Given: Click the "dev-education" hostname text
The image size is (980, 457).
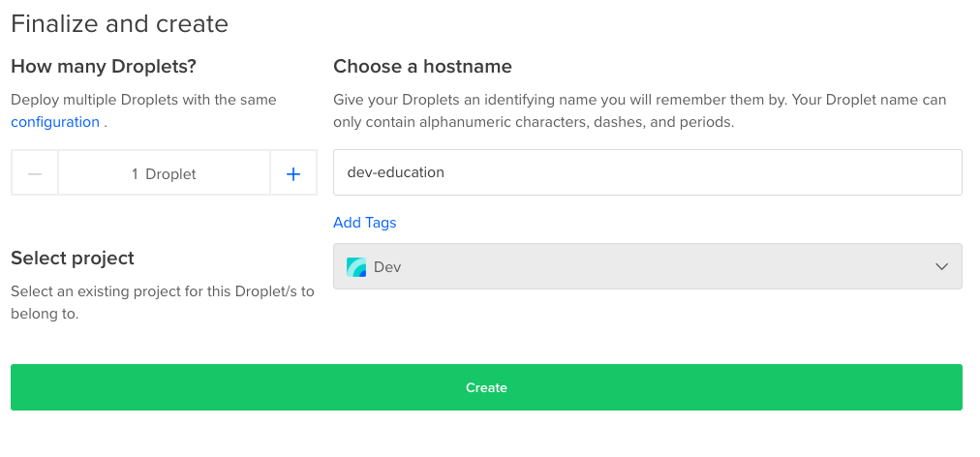Looking at the screenshot, I should [395, 172].
